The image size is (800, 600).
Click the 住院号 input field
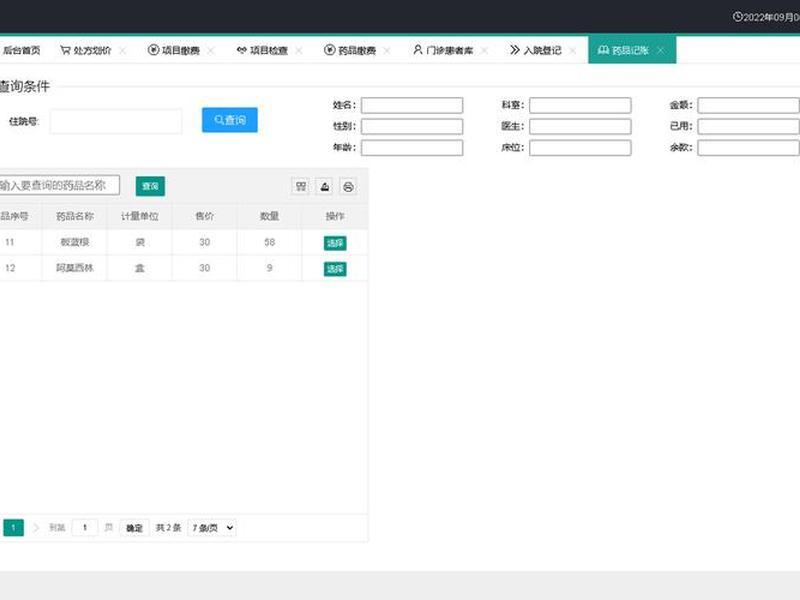(x=116, y=121)
